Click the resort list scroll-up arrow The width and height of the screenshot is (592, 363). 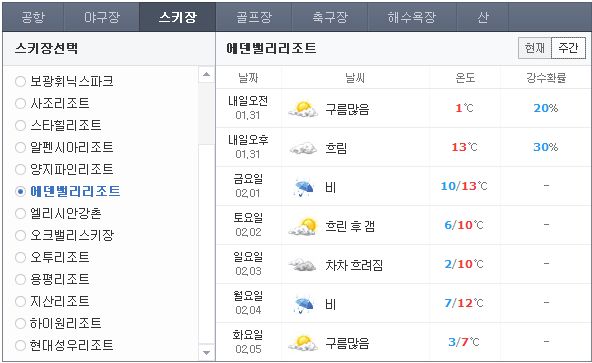207,74
